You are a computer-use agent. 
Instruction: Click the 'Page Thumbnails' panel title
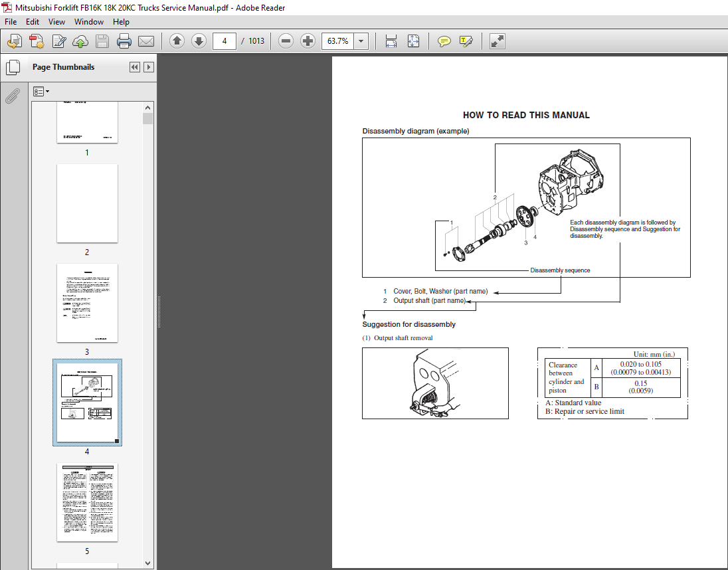(63, 67)
